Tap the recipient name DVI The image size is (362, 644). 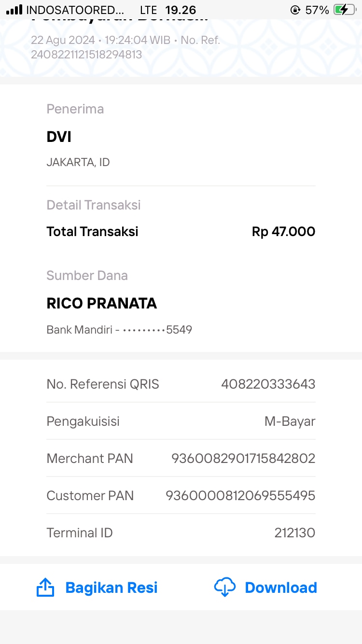pyautogui.click(x=59, y=137)
